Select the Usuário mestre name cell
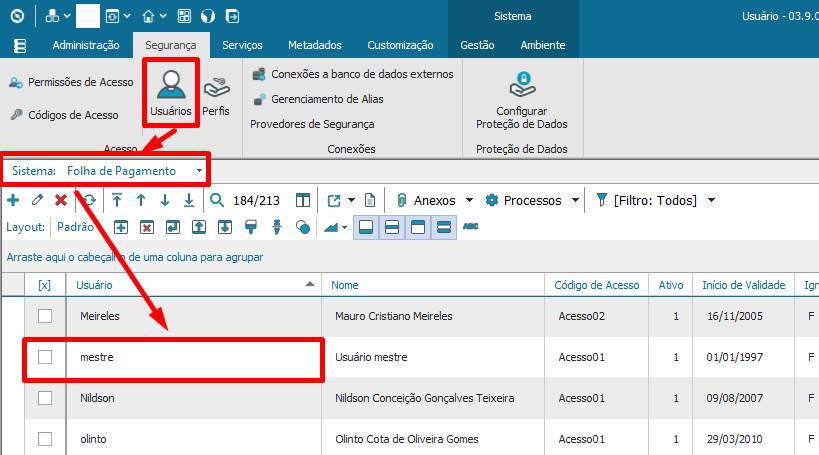 pos(433,357)
